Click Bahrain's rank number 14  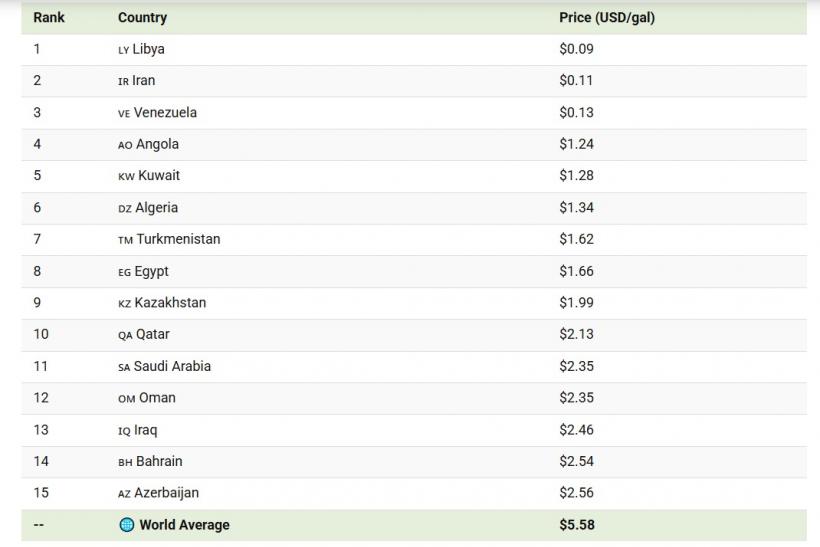click(41, 462)
